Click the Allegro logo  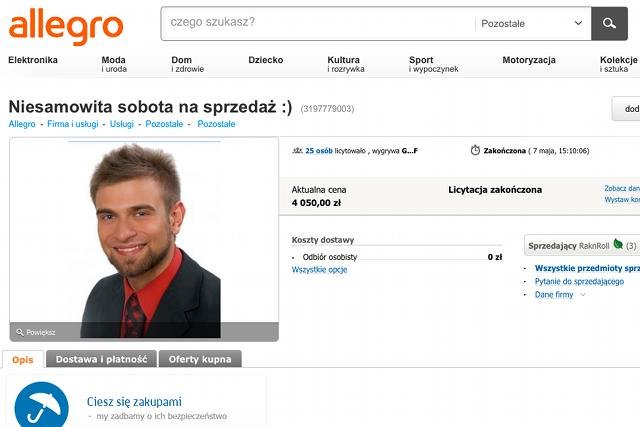[x=66, y=26]
